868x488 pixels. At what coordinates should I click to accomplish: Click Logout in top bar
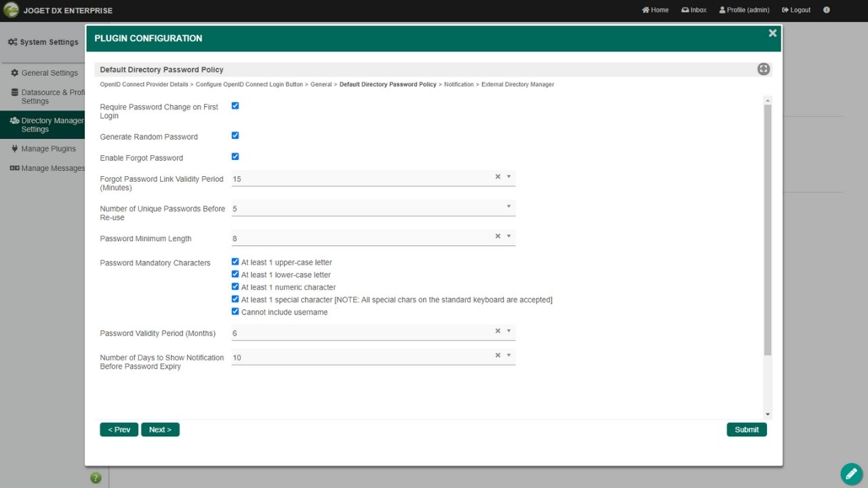coord(796,10)
